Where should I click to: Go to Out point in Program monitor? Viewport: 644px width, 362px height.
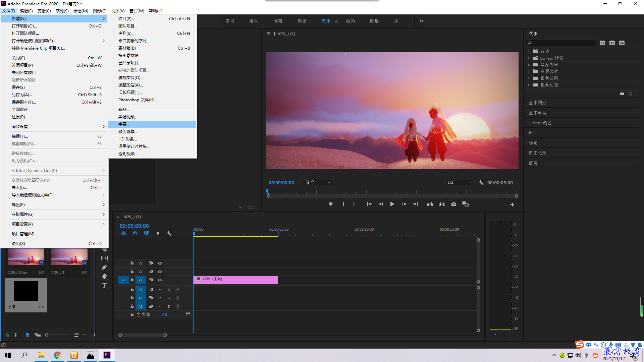pos(416,204)
